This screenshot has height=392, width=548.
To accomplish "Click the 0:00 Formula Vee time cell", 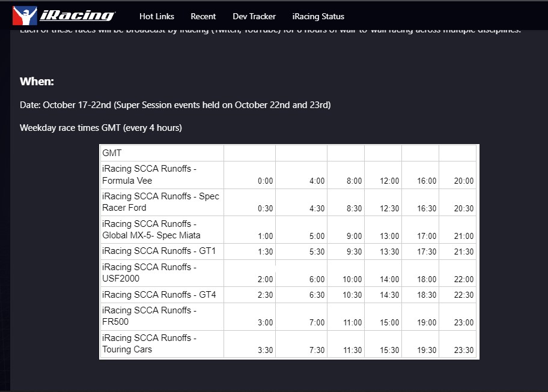I will [265, 181].
